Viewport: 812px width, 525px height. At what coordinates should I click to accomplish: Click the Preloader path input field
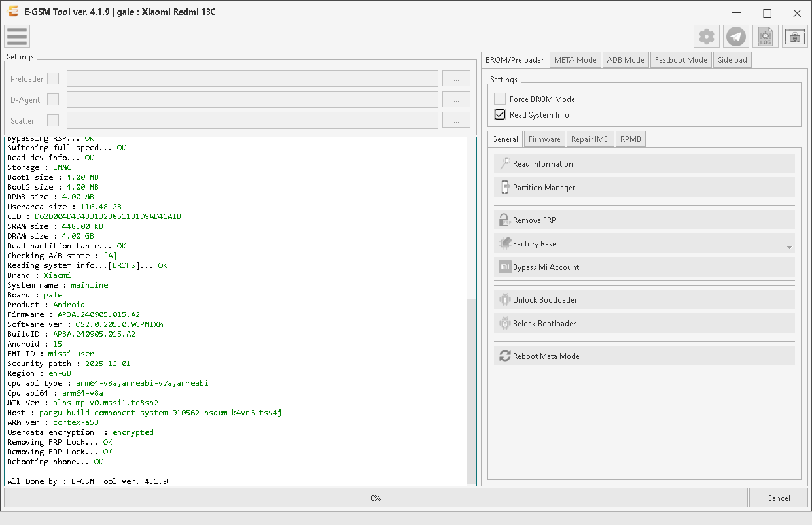tap(253, 78)
